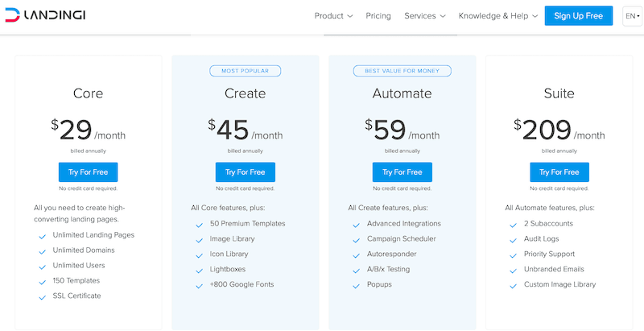Expand the Services menu
The height and width of the screenshot is (331, 644).
425,16
